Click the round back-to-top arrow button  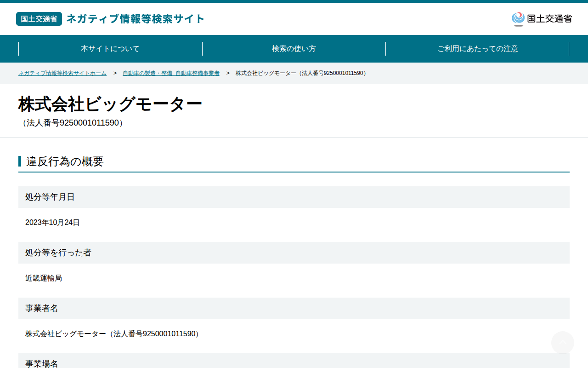[x=563, y=343]
